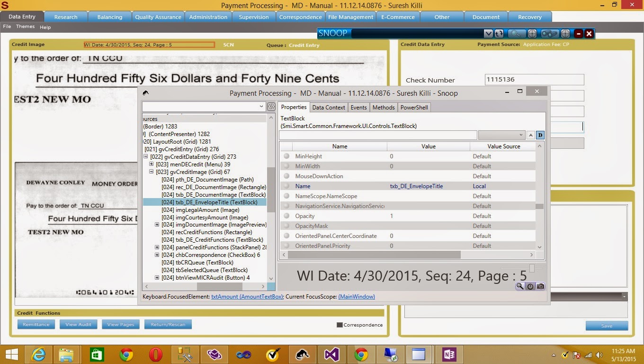The width and height of the screenshot is (644, 364).
Task: Toggle the Correspondence checkbox
Action: tap(339, 325)
